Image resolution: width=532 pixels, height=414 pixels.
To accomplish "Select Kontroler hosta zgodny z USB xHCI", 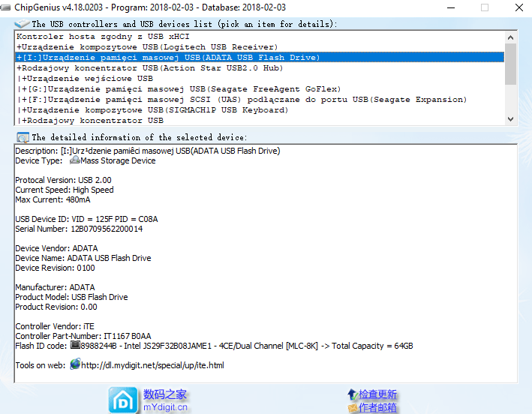I will pyautogui.click(x=260, y=36).
